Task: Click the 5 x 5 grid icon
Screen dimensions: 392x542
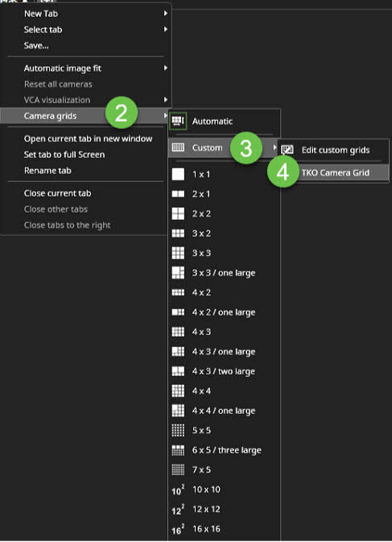Action: pos(178,430)
